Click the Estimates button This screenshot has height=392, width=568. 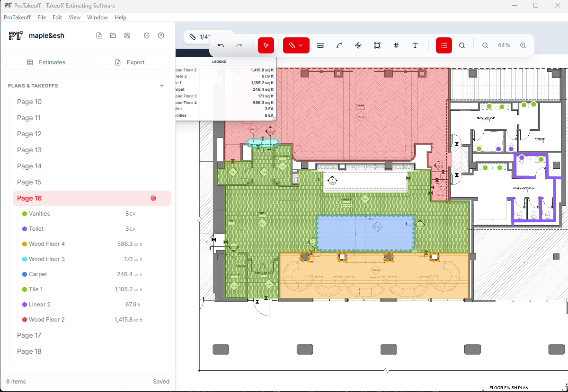(46, 62)
